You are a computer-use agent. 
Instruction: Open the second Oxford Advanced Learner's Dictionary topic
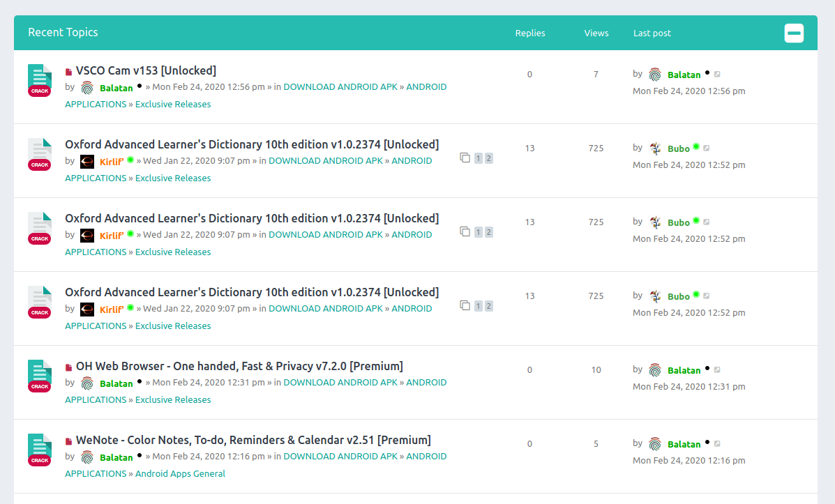252,219
